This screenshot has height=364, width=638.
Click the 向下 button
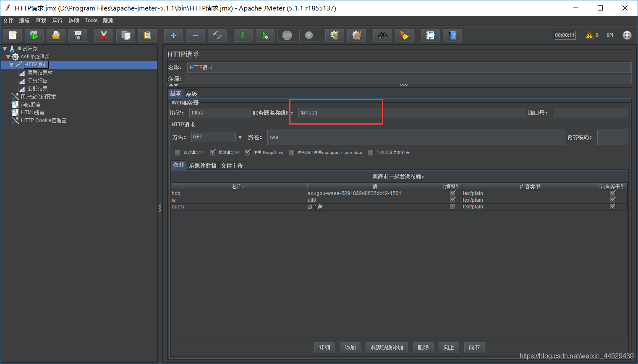474,347
